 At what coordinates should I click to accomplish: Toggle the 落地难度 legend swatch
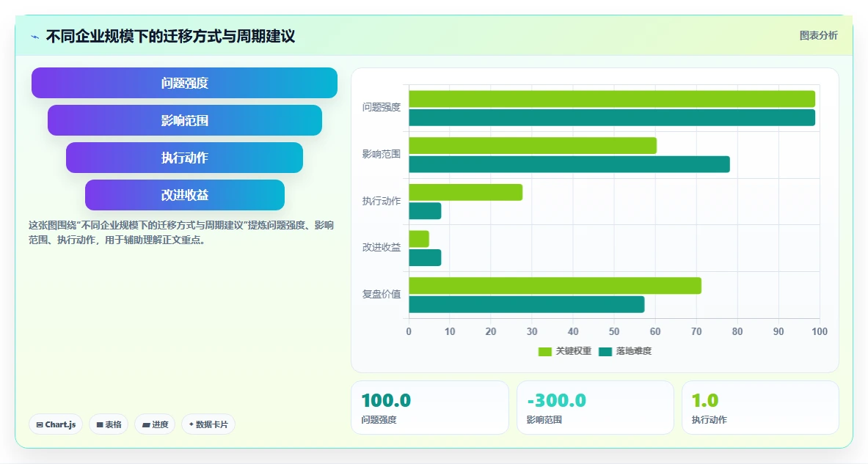tap(605, 351)
